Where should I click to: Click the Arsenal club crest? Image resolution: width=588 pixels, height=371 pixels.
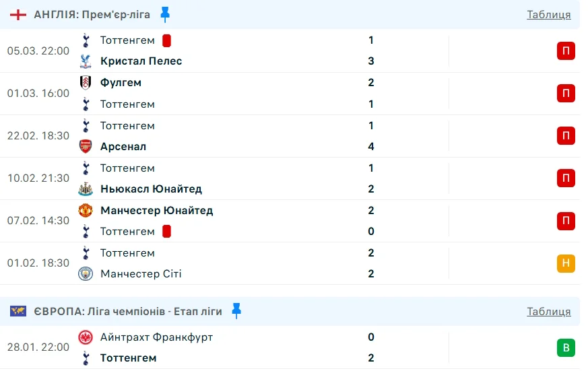tap(86, 146)
